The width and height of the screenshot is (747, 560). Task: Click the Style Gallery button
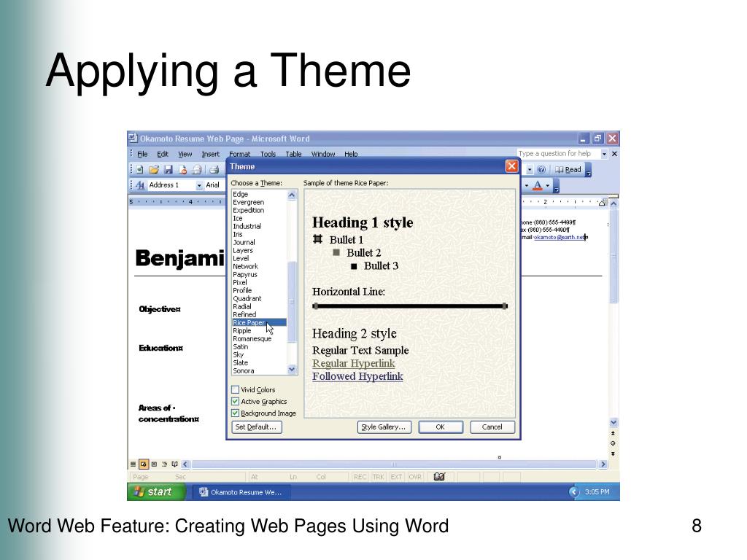(x=384, y=427)
